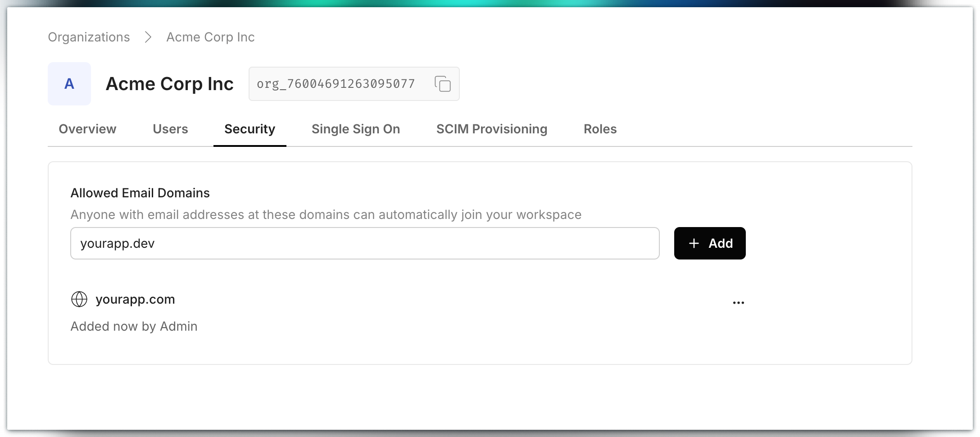Click the globe icon beside yourapp.com
The height and width of the screenshot is (437, 980).
79,299
